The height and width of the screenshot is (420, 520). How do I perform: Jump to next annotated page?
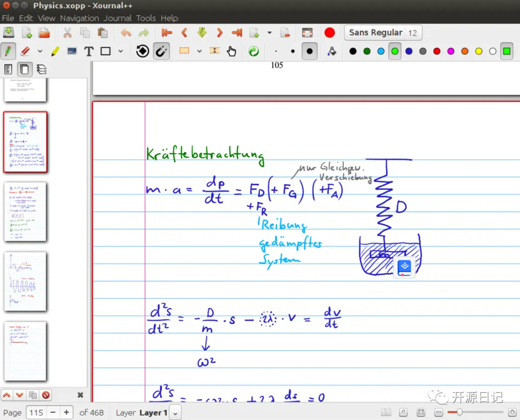pos(202,33)
